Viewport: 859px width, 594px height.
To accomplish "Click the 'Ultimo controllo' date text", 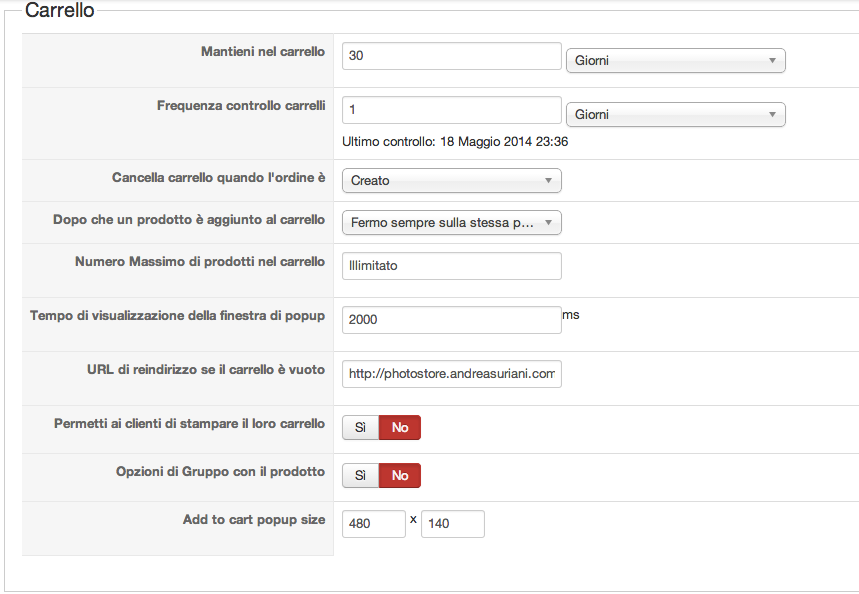I will coord(455,142).
